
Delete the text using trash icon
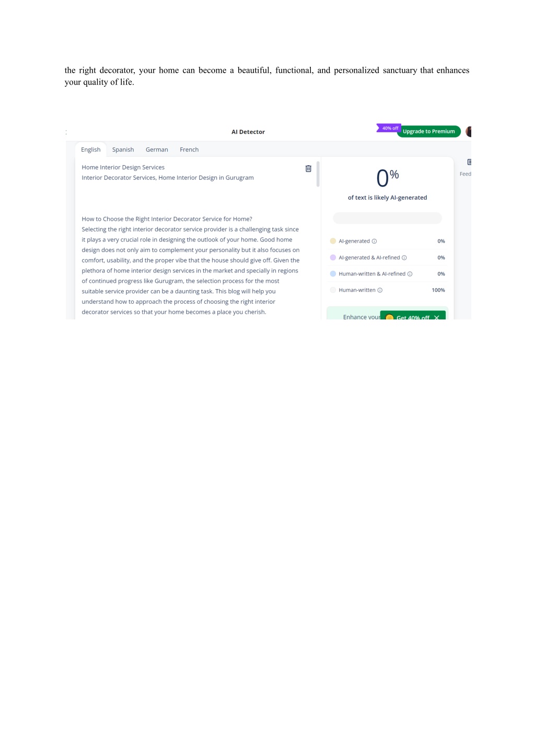(x=308, y=168)
